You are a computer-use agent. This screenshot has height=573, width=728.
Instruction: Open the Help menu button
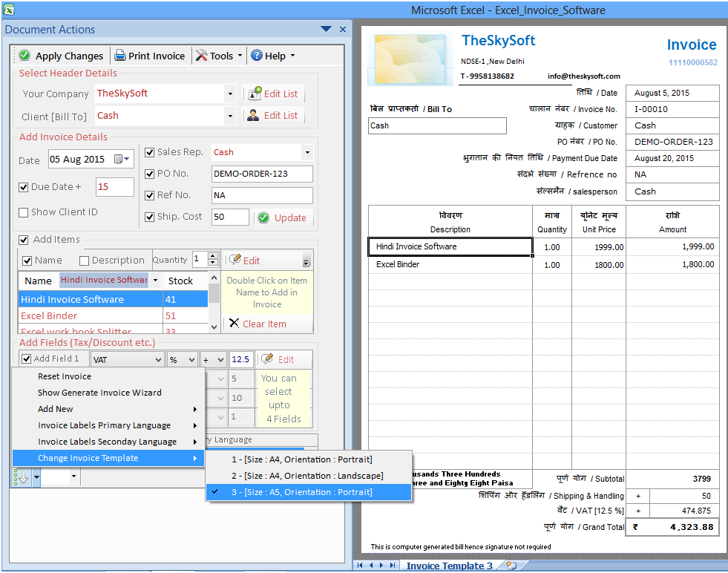pyautogui.click(x=274, y=56)
